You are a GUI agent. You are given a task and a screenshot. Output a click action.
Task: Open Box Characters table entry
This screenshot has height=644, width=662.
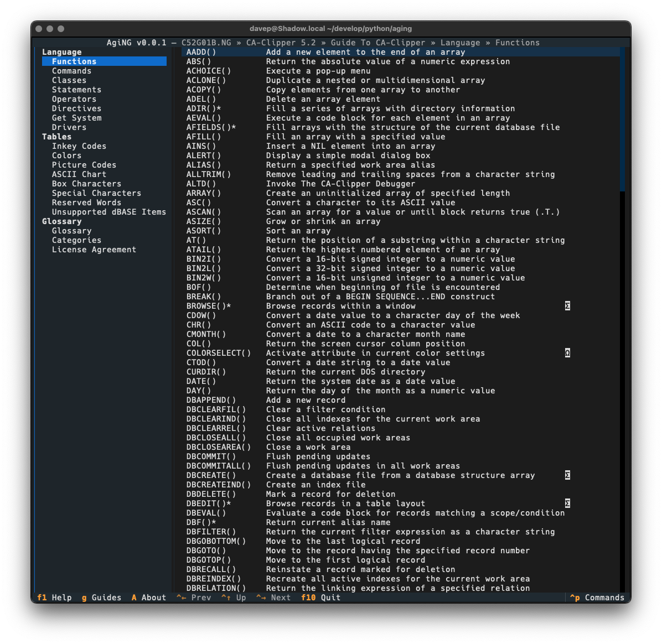coord(86,184)
